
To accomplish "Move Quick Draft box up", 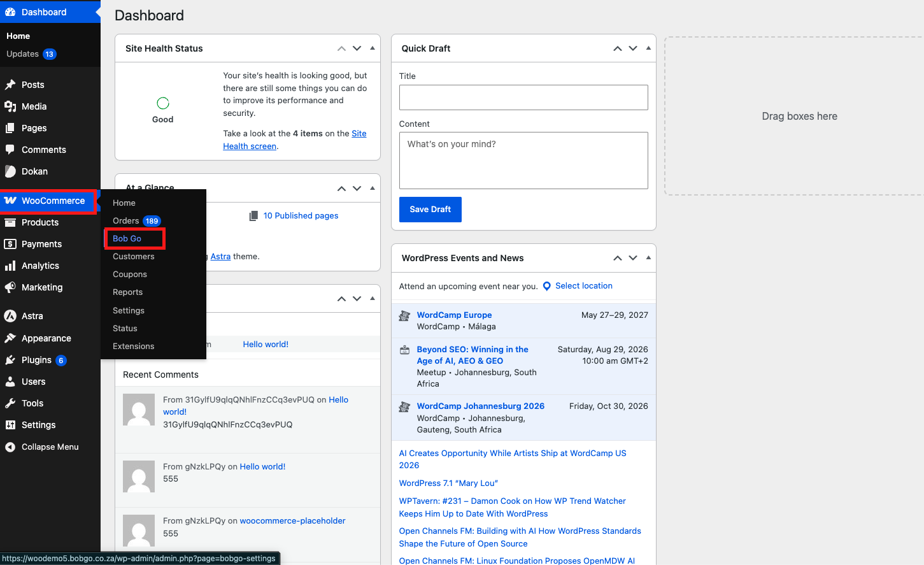I will (618, 48).
